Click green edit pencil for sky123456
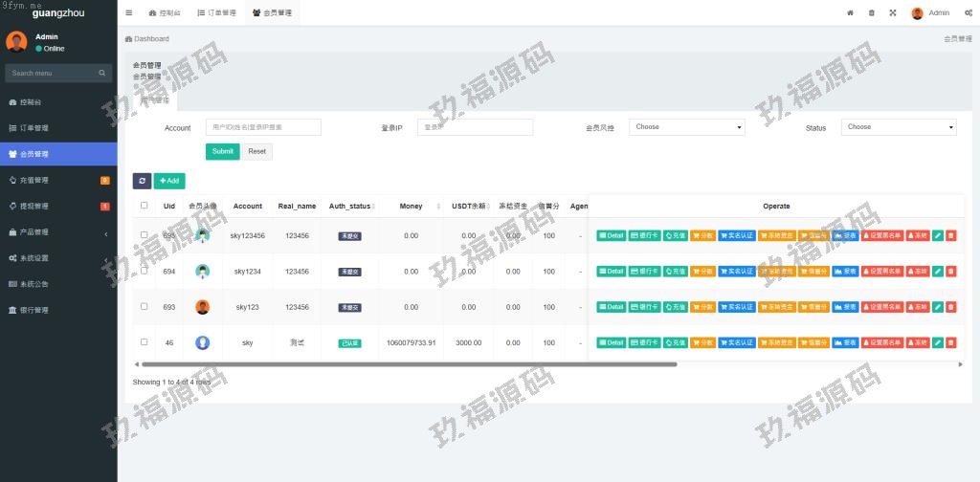The width and height of the screenshot is (980, 482). (x=938, y=235)
